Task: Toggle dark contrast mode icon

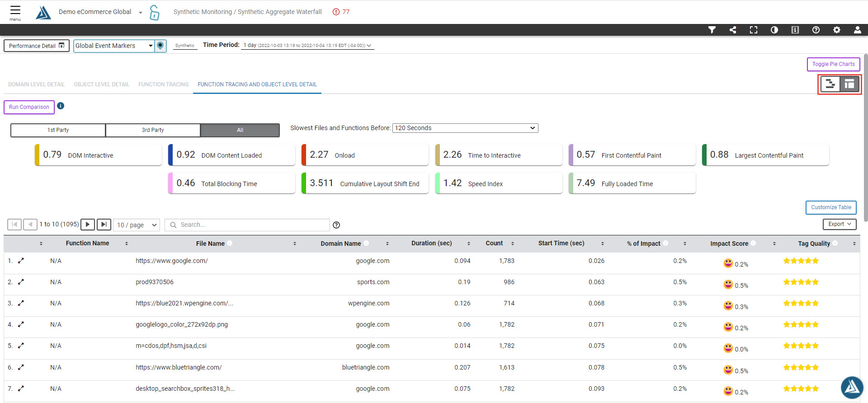Action: tap(774, 30)
